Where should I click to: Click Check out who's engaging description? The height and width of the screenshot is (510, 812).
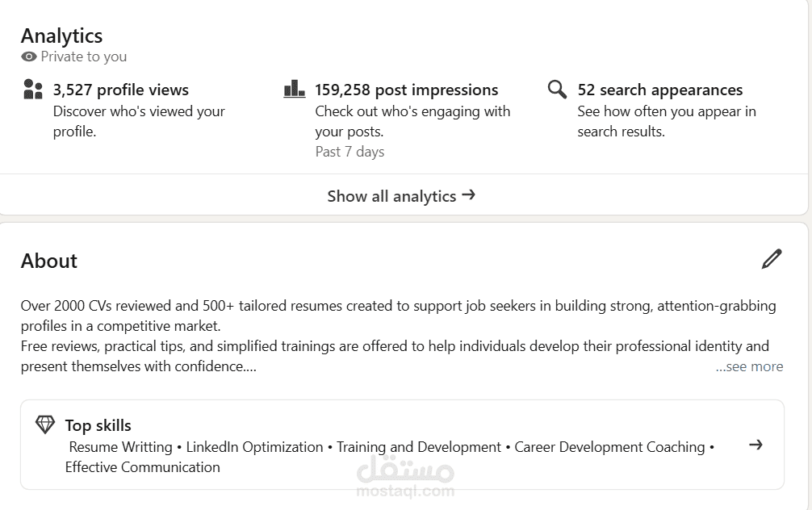412,121
